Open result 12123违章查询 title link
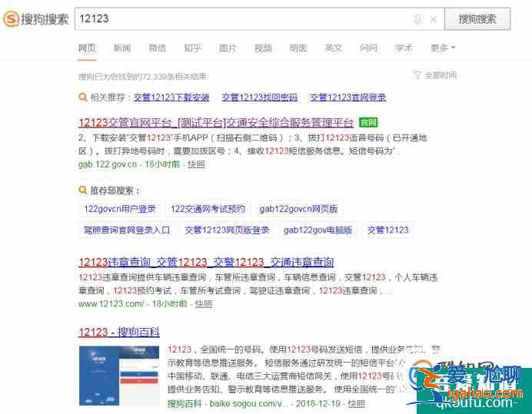Viewport: 532px width, 414px height. 206,262
